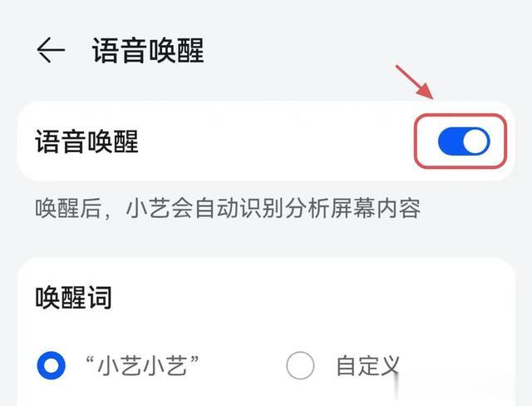Go back using the left arrow icon
The height and width of the screenshot is (406, 532).
51,50
